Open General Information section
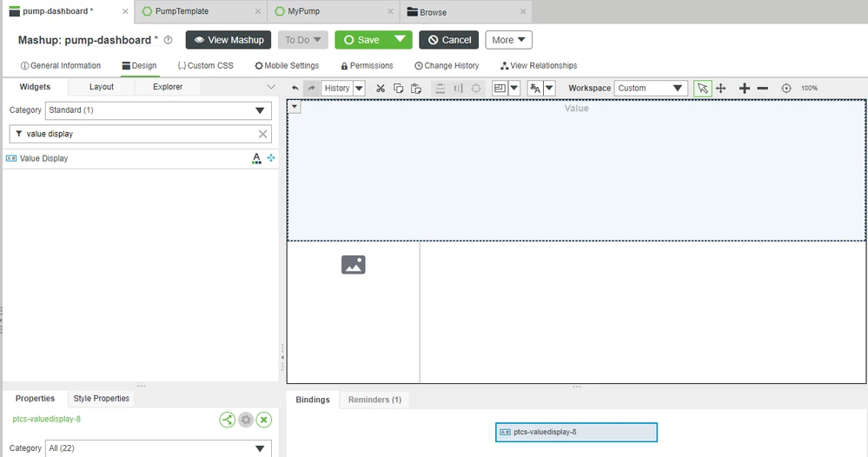868x457 pixels. [61, 65]
